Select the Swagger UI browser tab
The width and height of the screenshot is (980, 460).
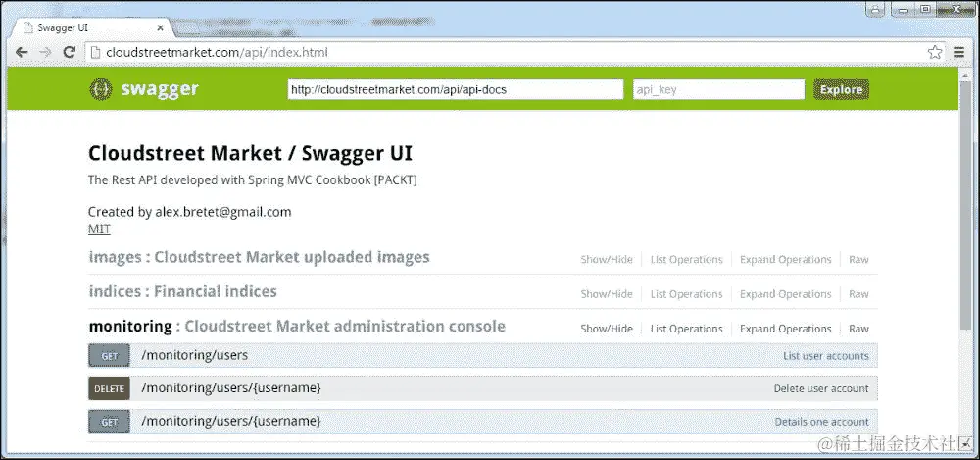click(92, 28)
